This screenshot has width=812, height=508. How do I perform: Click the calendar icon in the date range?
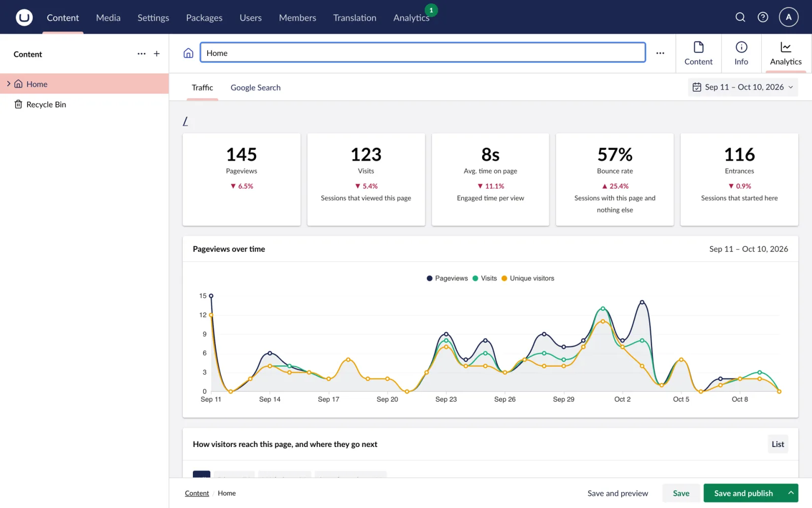697,87
